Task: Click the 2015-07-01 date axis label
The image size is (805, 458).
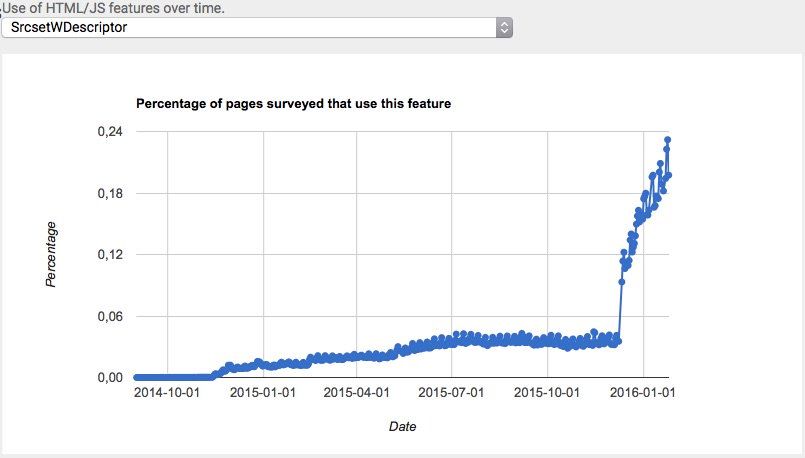Action: [x=451, y=393]
